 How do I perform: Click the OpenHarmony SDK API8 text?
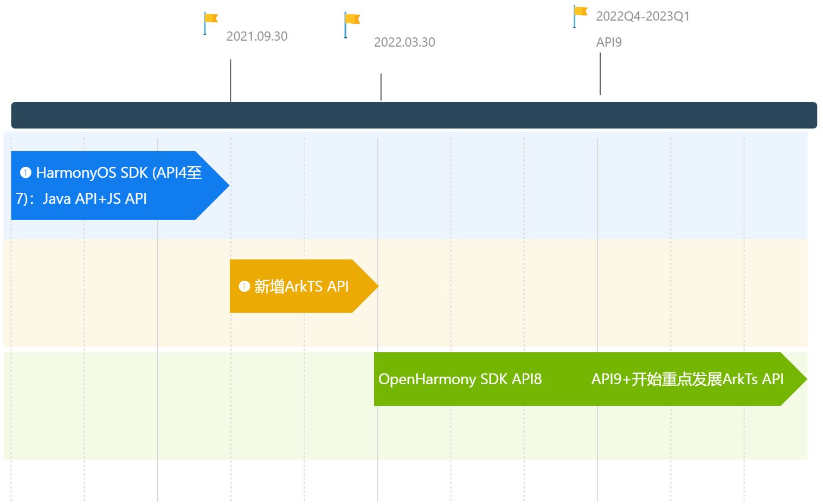[x=460, y=379]
